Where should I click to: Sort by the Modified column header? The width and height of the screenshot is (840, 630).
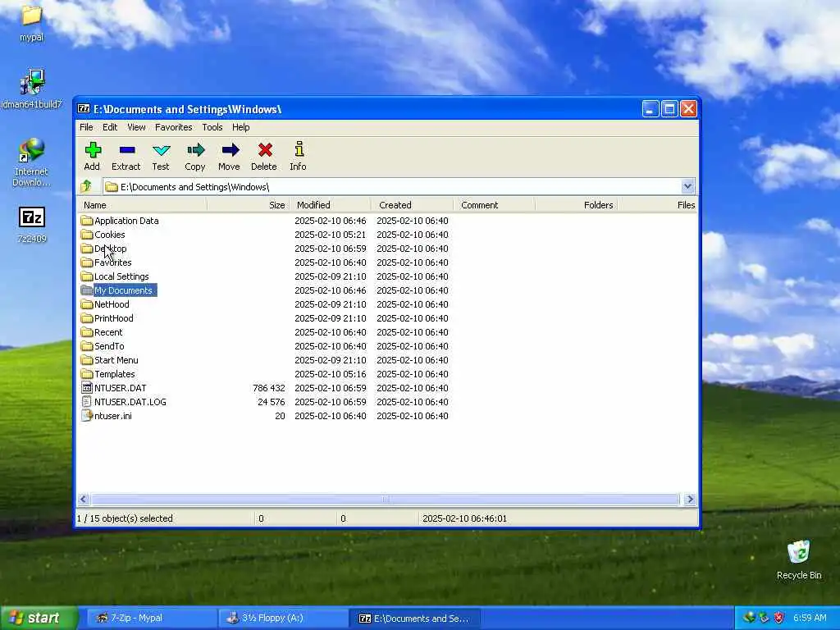330,204
